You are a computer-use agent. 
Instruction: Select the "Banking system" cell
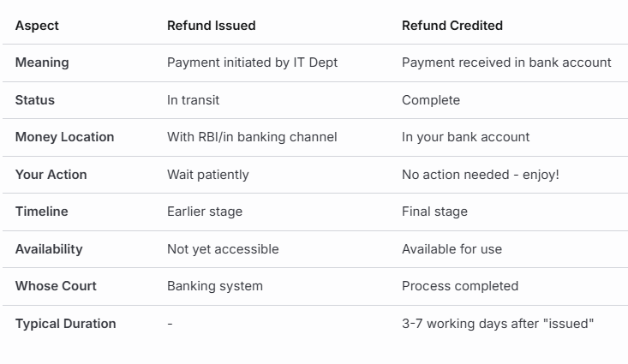214,286
